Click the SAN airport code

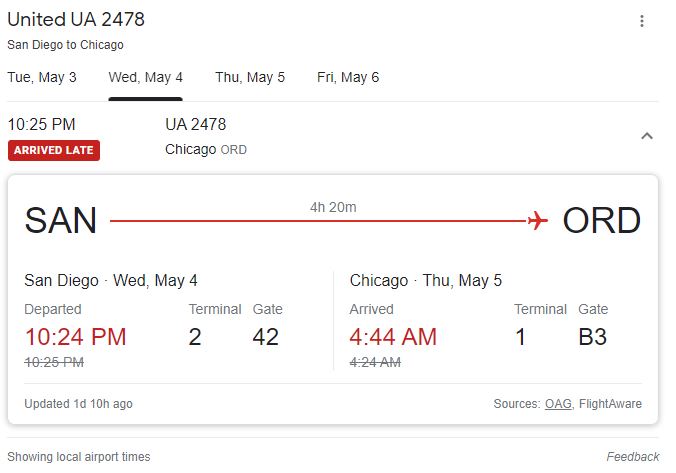pos(61,221)
